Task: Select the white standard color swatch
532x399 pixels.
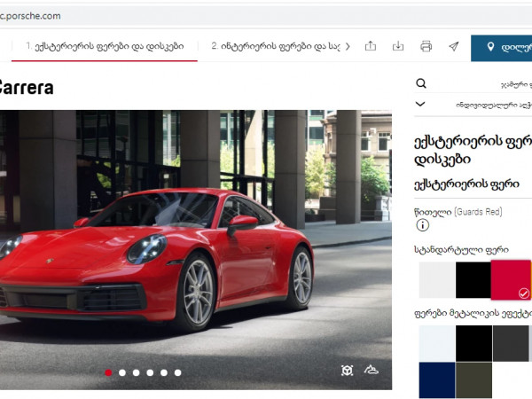Action: (436, 280)
